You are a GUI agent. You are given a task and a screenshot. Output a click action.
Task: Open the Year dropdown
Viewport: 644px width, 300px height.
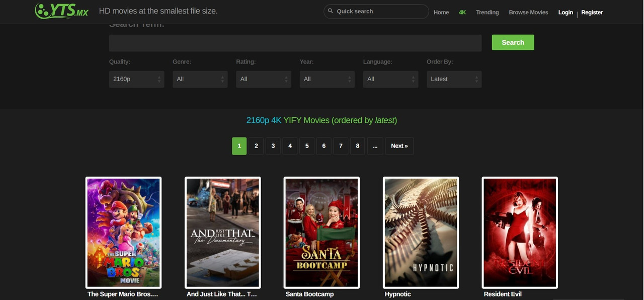click(327, 79)
